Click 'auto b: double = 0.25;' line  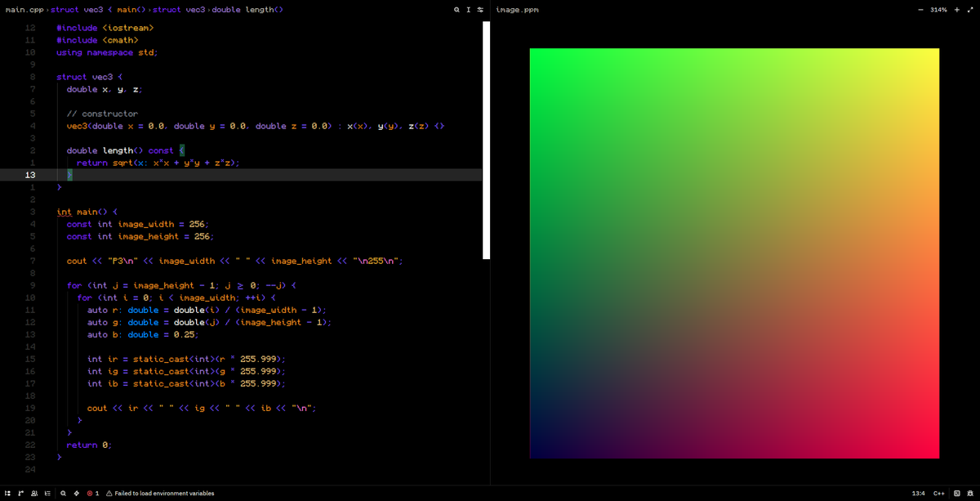143,334
